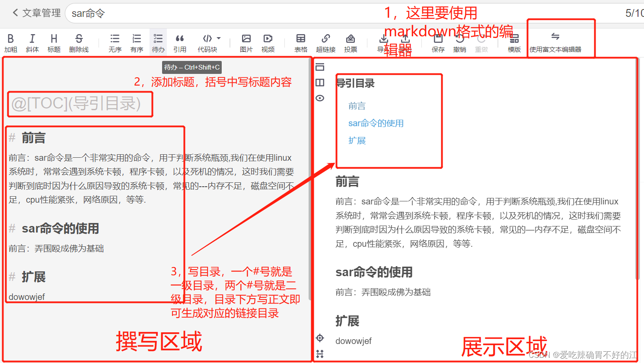Undo the last edit with 撤销
The width and height of the screenshot is (644, 363).
tap(460, 43)
